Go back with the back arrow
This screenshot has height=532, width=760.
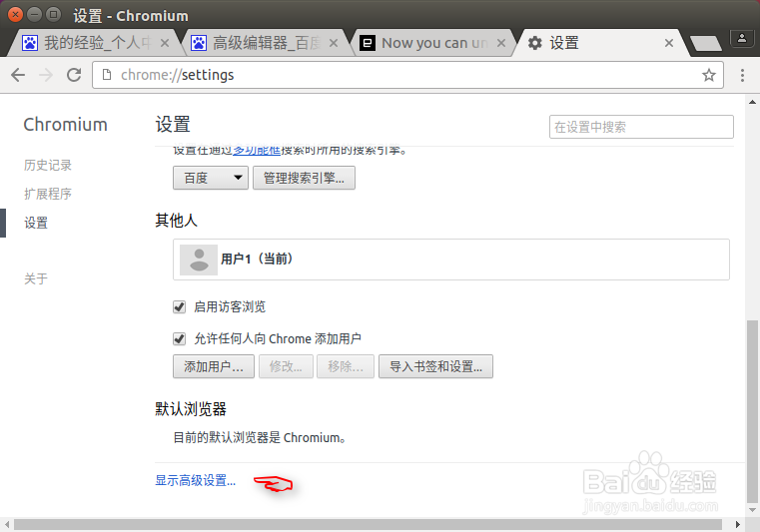point(18,75)
